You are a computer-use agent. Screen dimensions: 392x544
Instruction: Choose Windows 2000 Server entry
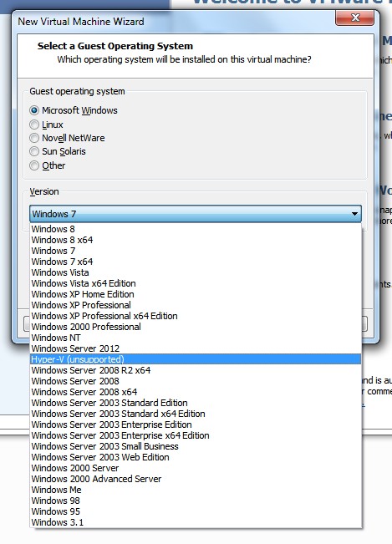pyautogui.click(x=196, y=468)
